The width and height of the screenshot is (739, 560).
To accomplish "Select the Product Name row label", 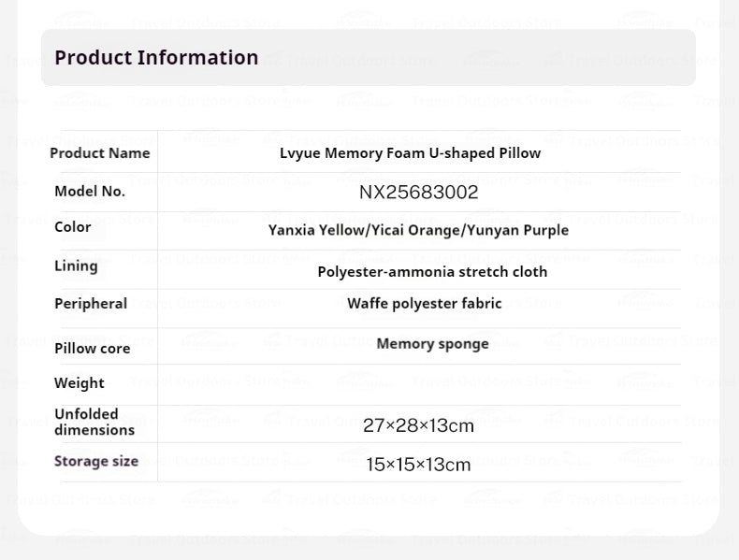I will [99, 152].
